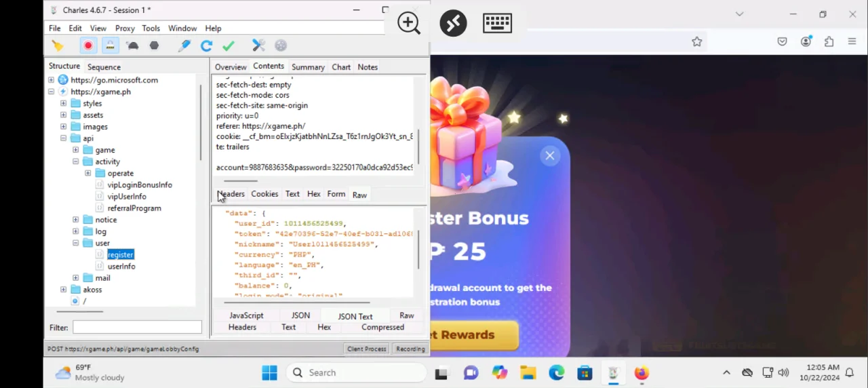Toggle SSL Proxying padlock icon

click(x=110, y=45)
